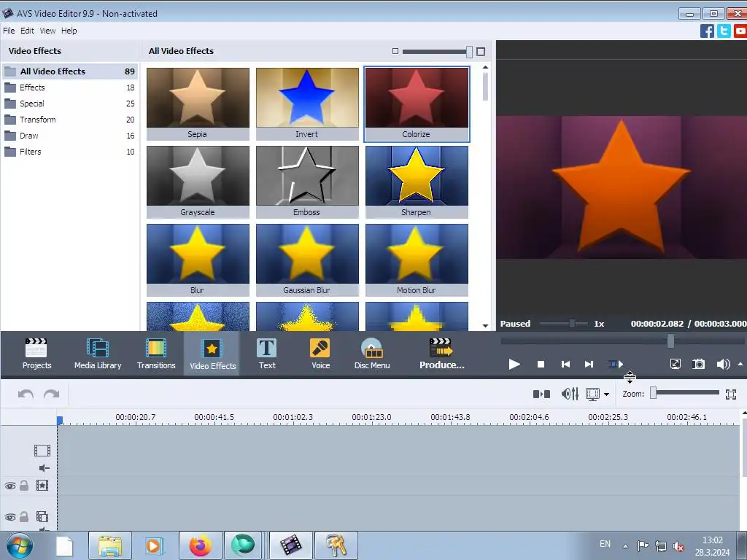
Task: Open the Edit menu
Action: [27, 31]
